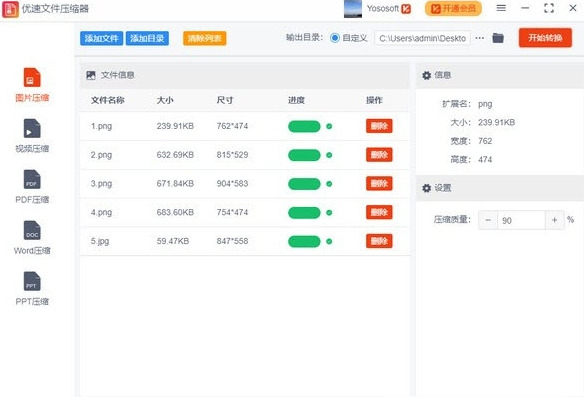Screen dimensions: 584x397
Task: Select the 2.png file name
Action: [101, 155]
